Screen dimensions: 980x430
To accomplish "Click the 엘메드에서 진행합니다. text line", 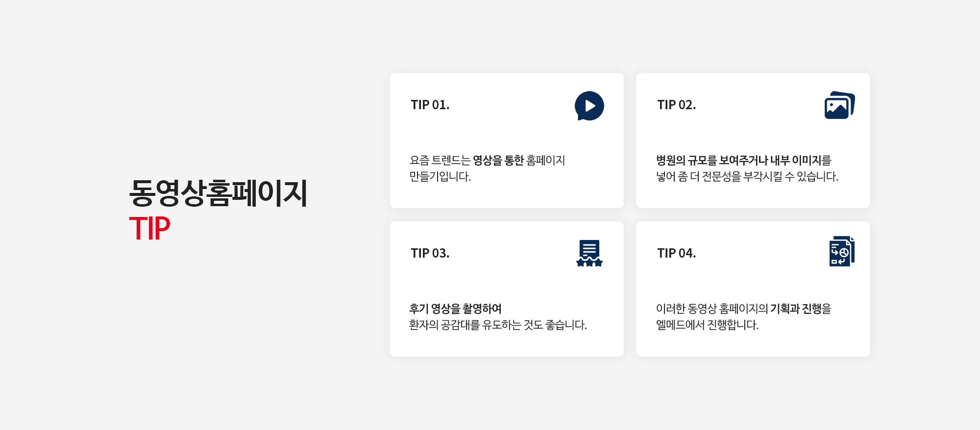I will click(707, 325).
